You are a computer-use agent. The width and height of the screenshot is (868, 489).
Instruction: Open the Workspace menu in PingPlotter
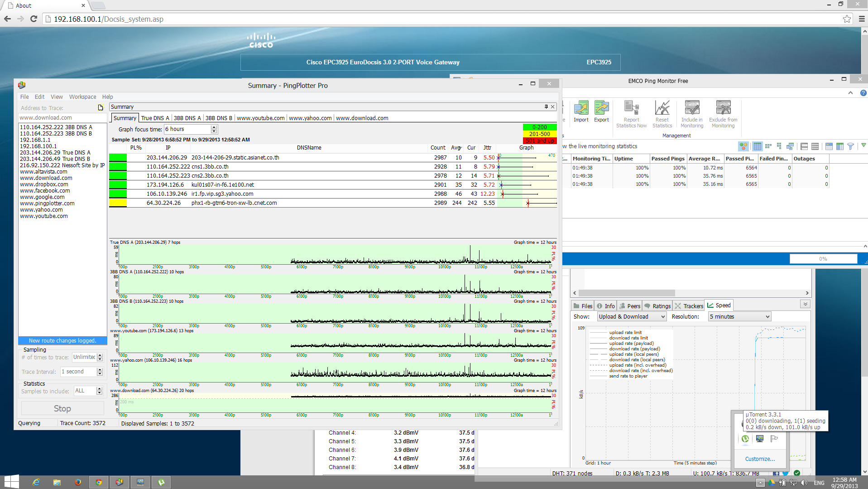[82, 97]
